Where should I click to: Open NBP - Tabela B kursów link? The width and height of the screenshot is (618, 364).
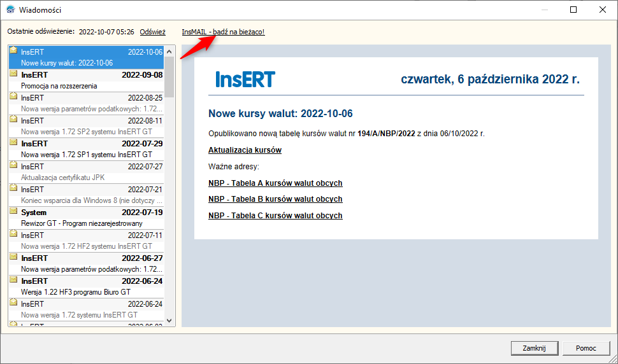click(275, 199)
